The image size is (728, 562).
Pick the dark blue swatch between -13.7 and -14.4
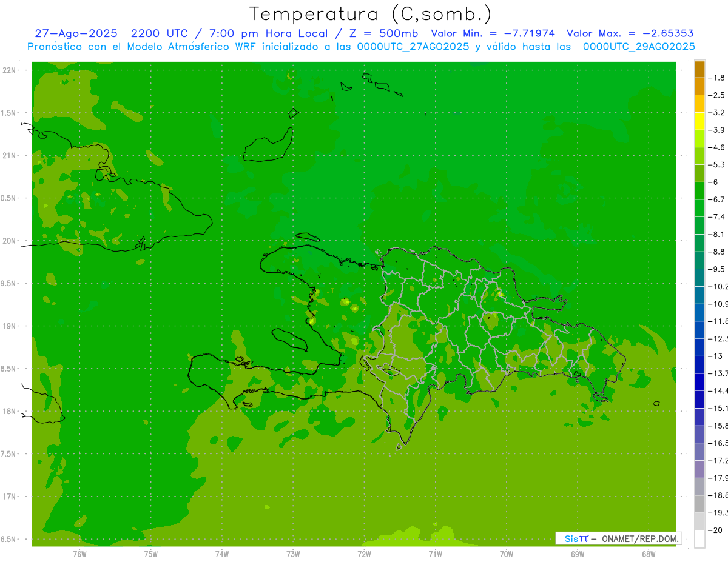[699, 382]
